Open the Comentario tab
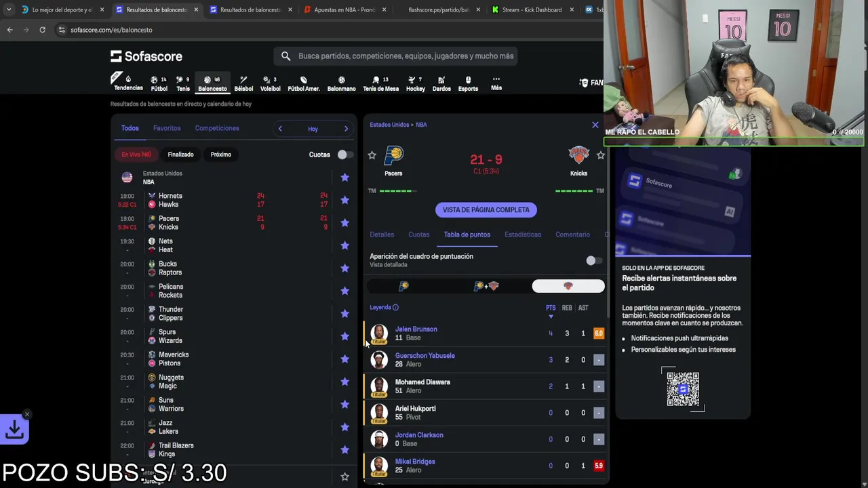Viewport: 868px width, 488px height. tap(572, 235)
